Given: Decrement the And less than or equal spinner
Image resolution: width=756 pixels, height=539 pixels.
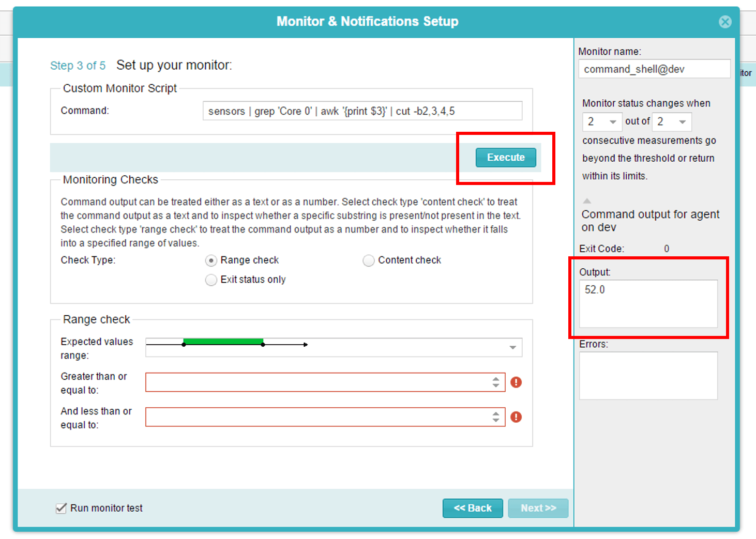Looking at the screenshot, I should point(496,421).
